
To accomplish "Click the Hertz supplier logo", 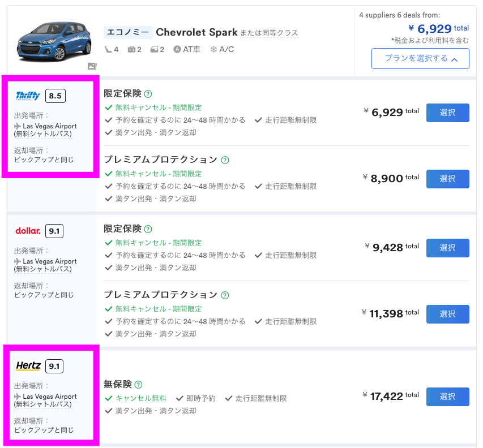I will pyautogui.click(x=28, y=366).
